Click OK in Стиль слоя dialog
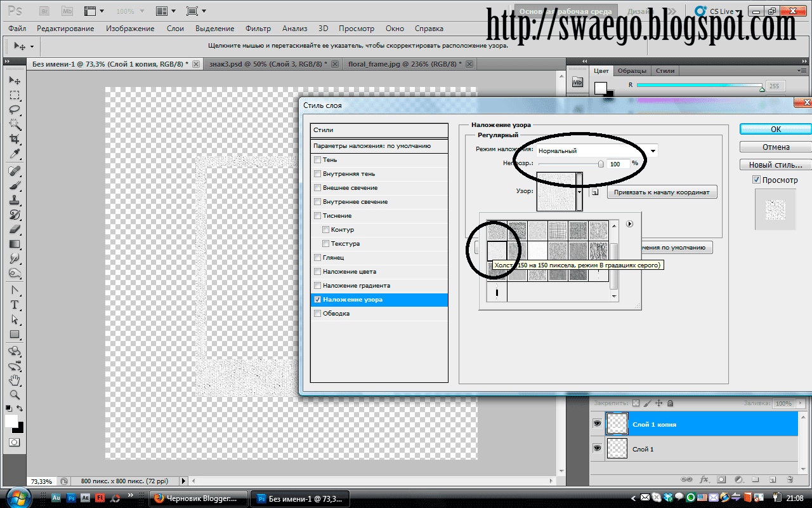 click(776, 129)
